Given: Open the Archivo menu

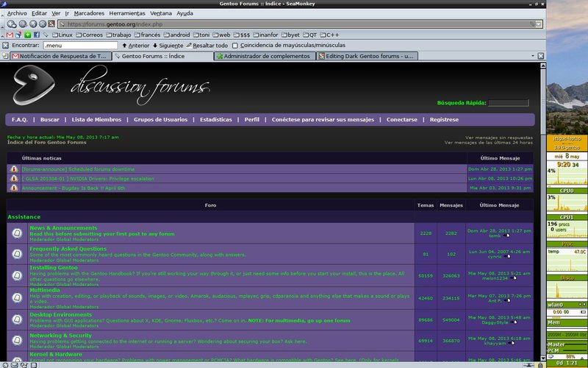Looking at the screenshot, I should pos(17,13).
